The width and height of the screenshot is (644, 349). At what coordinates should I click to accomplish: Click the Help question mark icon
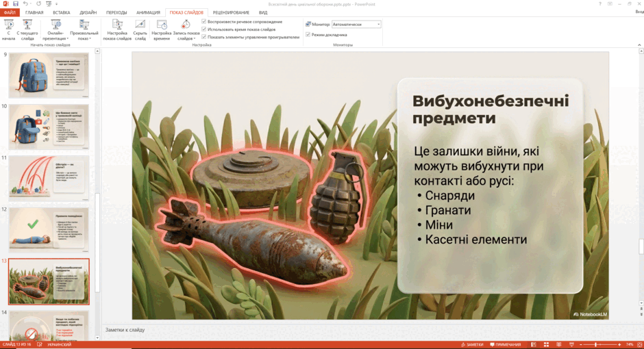point(599,4)
